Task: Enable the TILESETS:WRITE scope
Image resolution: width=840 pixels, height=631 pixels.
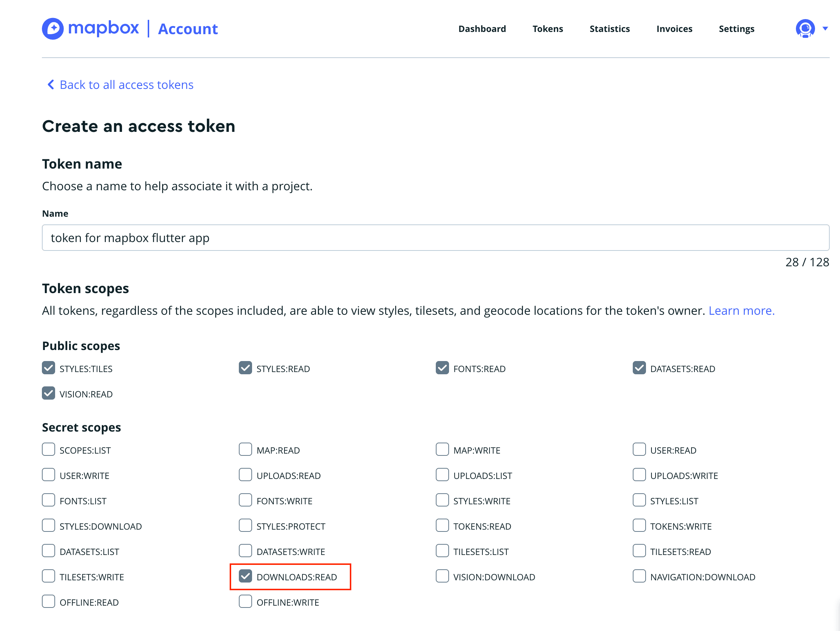Action: 49,577
